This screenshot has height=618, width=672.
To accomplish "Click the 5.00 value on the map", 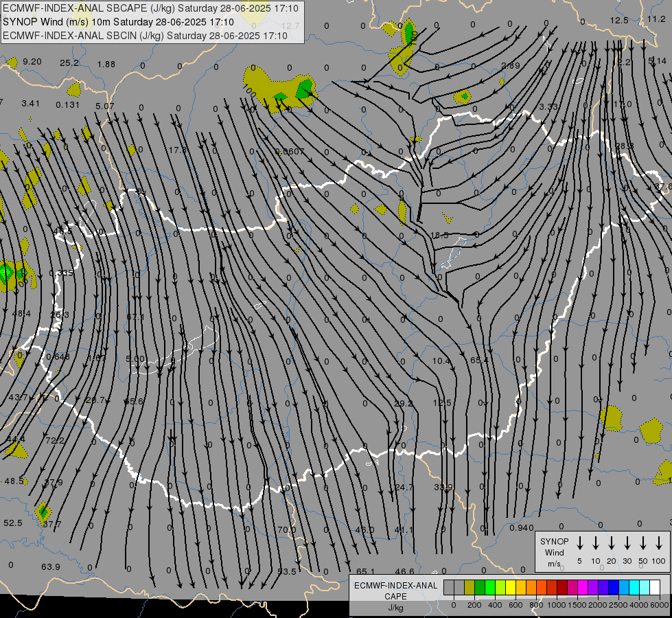I will point(135,358).
